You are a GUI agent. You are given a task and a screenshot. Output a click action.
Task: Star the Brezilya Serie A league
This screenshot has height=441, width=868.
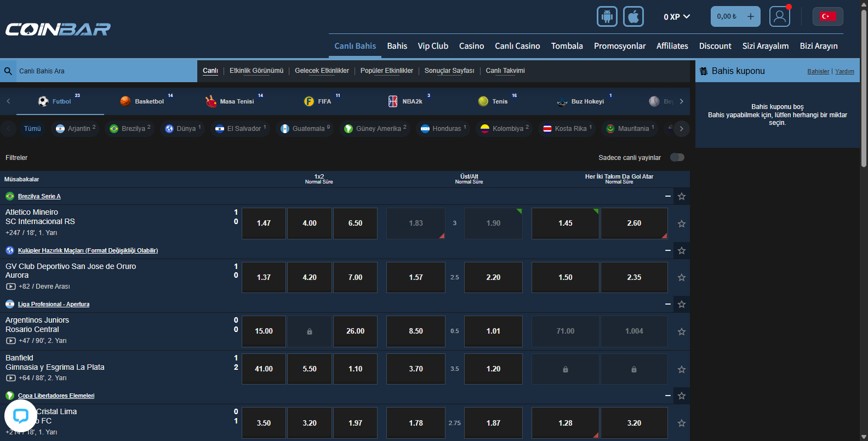[x=681, y=196]
